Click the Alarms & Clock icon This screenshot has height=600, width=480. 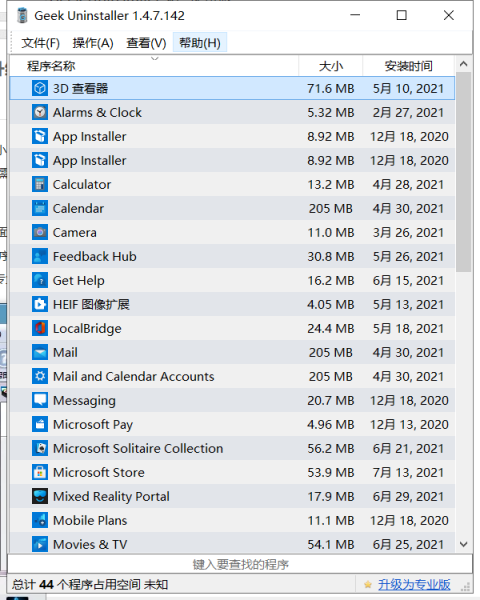coord(40,112)
